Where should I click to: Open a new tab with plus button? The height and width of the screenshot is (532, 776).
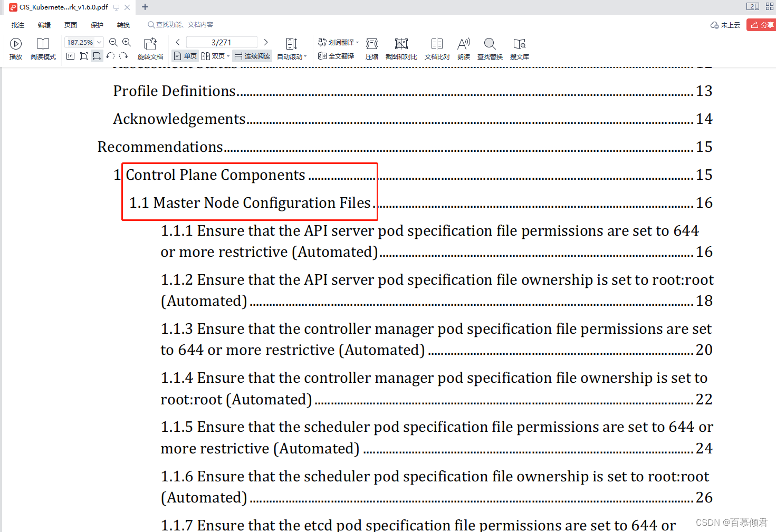145,7
